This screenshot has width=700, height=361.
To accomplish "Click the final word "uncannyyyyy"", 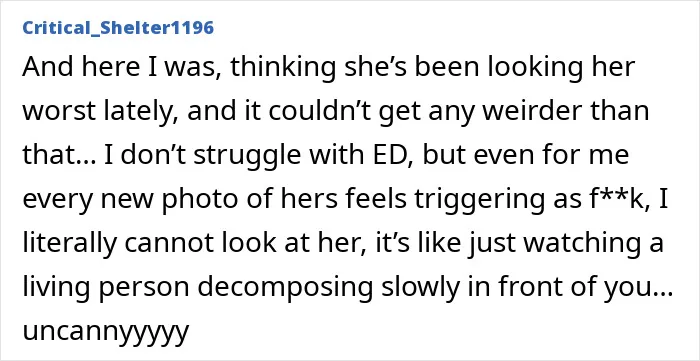I will point(105,333).
